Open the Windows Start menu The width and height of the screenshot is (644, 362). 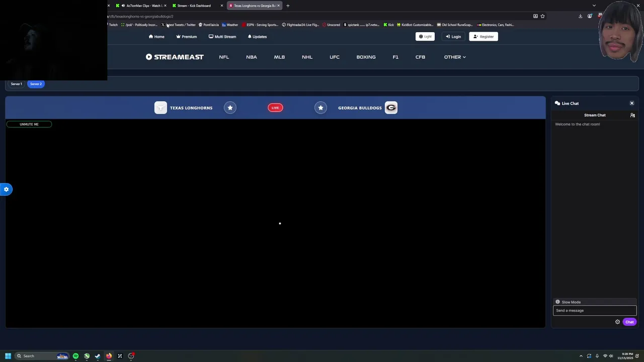click(8, 356)
